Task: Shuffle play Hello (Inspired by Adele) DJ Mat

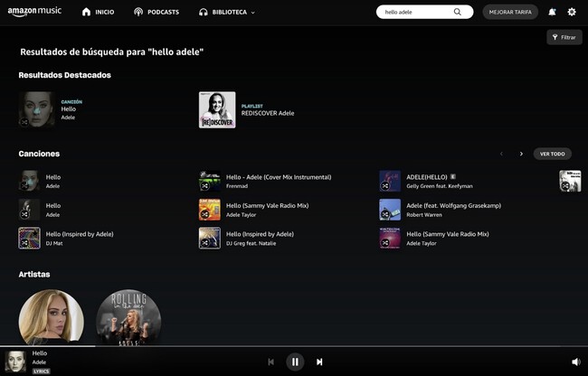Action: coord(24,242)
